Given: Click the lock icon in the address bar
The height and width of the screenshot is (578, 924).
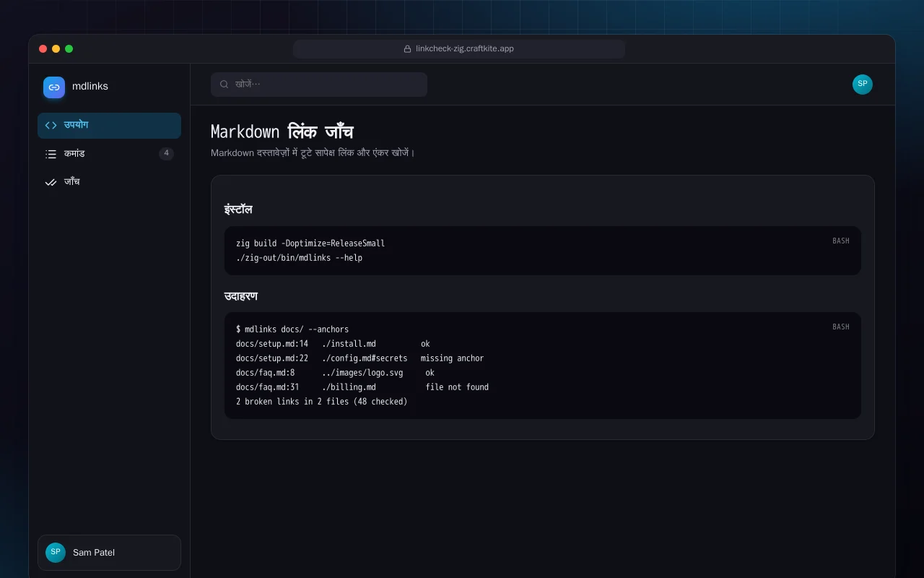Looking at the screenshot, I should pos(408,49).
